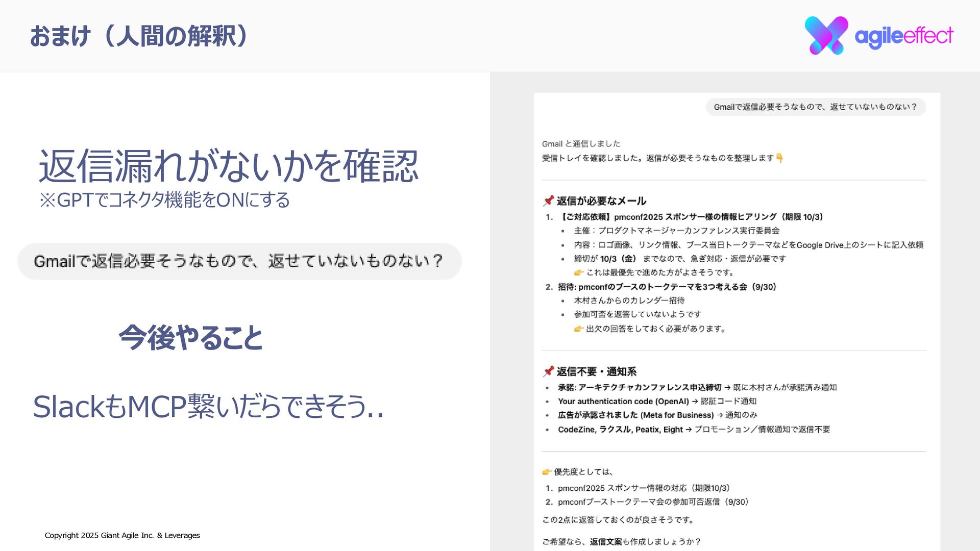Click pointing hand before 出欠の回答
Screen dimensions: 980x551
pos(579,329)
